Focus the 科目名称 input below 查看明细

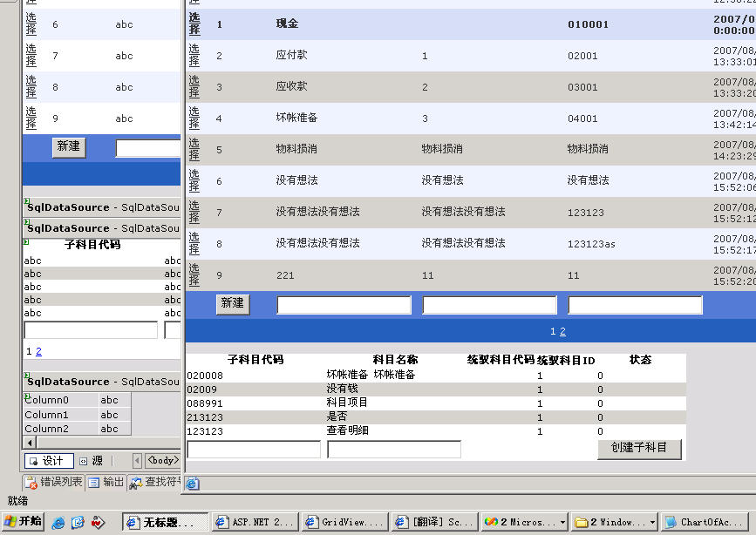point(394,450)
